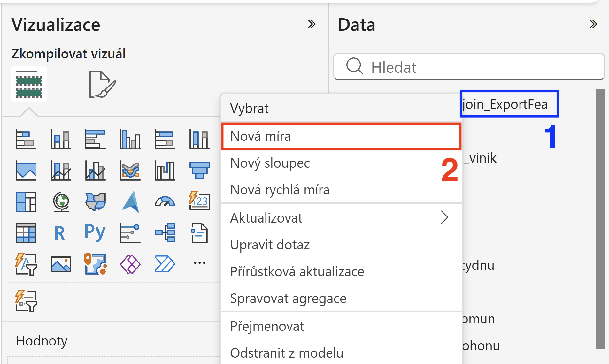Select the waterfall chart visual
The image size is (609, 364).
[165, 171]
